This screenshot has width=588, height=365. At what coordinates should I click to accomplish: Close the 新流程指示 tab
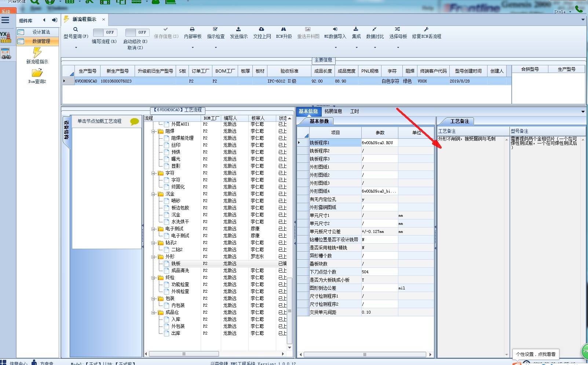pyautogui.click(x=103, y=19)
